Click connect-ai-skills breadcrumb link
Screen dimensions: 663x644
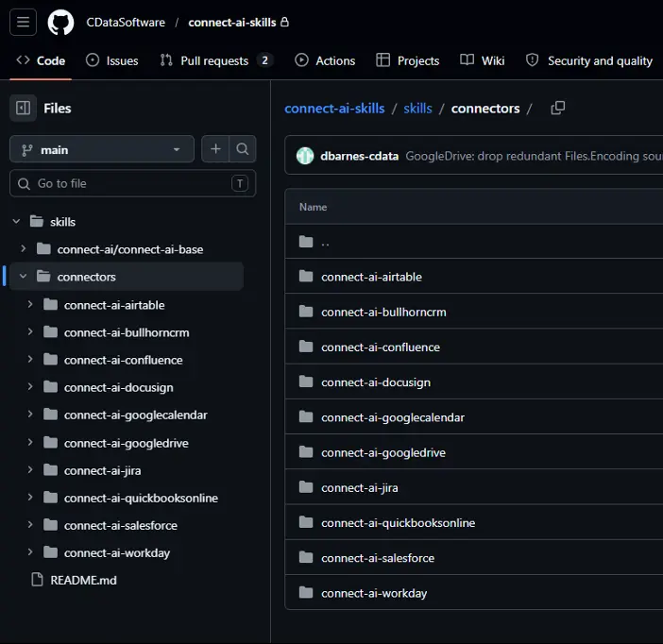click(334, 109)
